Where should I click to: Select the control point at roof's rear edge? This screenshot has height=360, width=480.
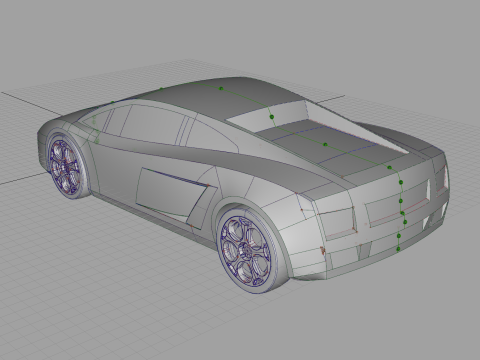tap(272, 117)
